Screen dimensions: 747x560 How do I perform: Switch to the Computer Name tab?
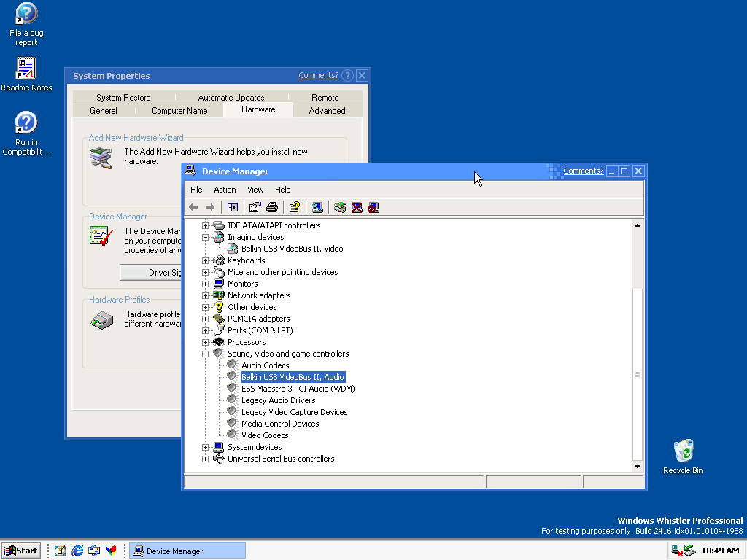pyautogui.click(x=179, y=111)
